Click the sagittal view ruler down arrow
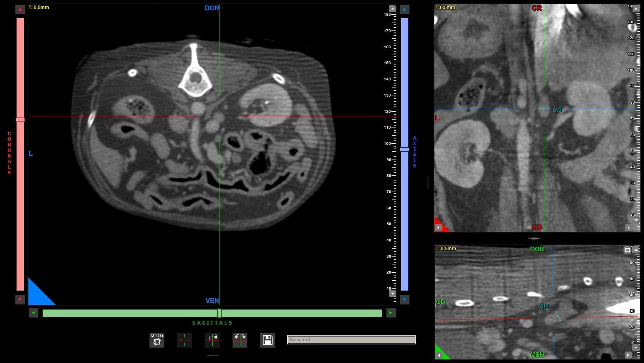This screenshot has width=644, height=363. point(636,348)
